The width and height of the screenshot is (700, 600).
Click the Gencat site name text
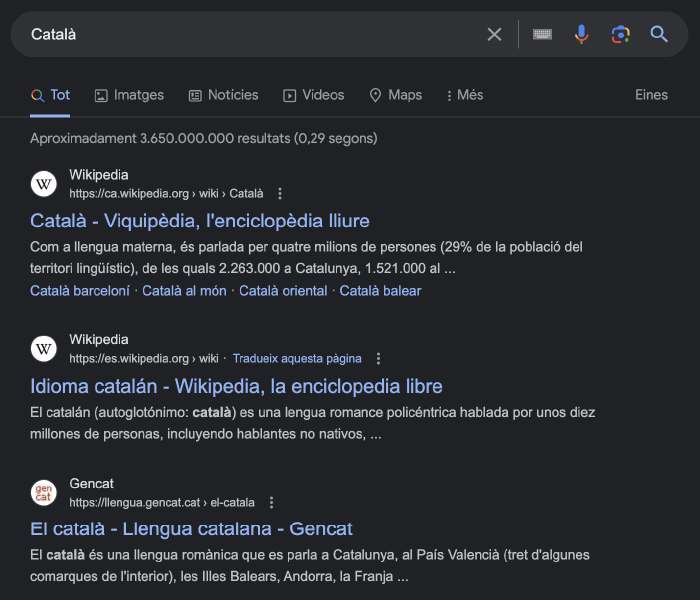(92, 483)
